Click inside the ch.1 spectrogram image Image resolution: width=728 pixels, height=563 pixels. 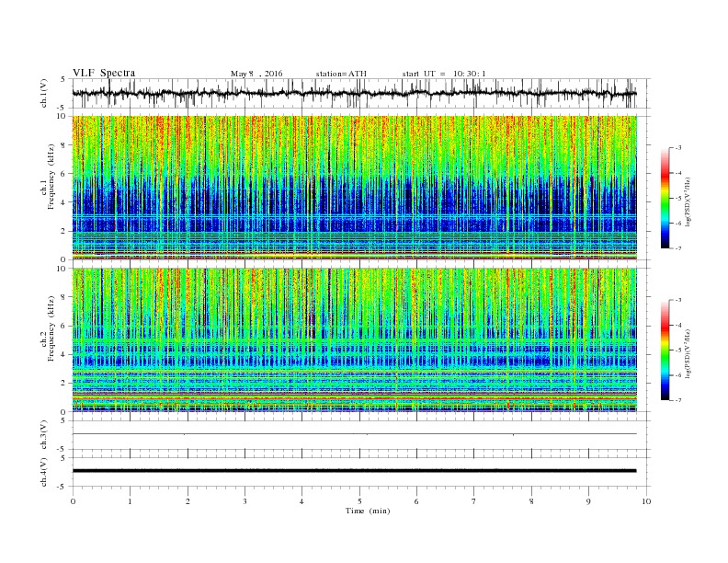(x=354, y=188)
